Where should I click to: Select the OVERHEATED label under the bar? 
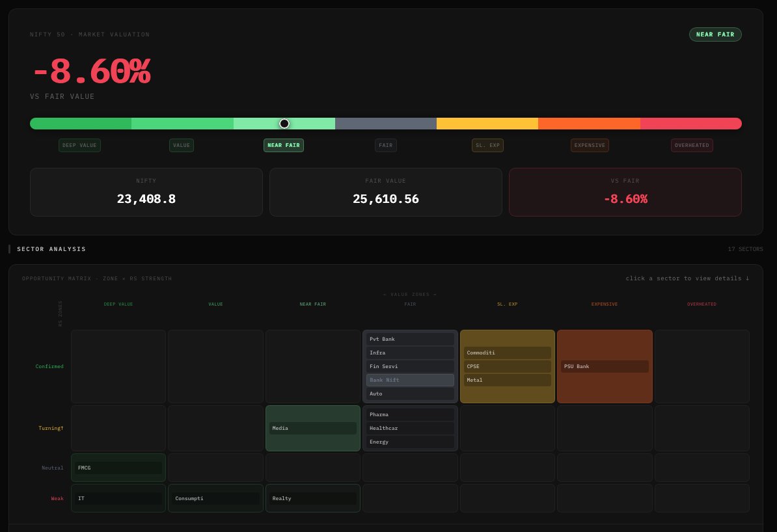coord(692,145)
